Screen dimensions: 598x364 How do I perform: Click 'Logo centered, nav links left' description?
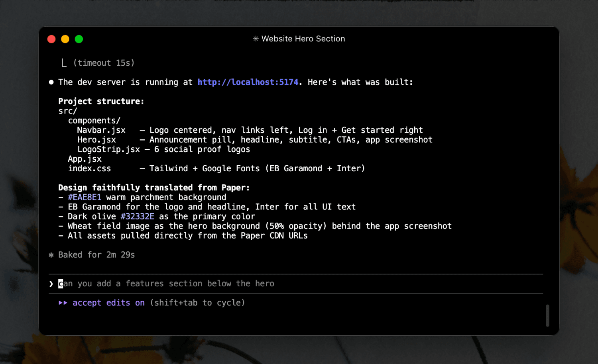(286, 130)
